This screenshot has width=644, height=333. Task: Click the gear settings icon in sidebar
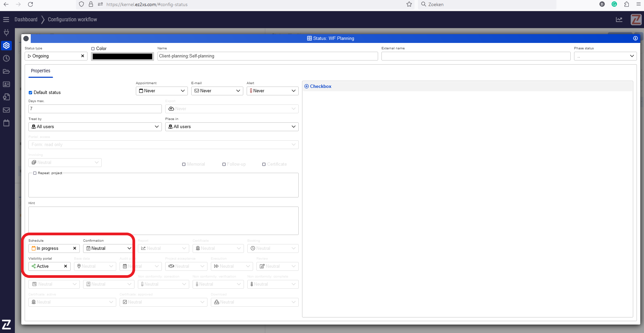coord(6,46)
